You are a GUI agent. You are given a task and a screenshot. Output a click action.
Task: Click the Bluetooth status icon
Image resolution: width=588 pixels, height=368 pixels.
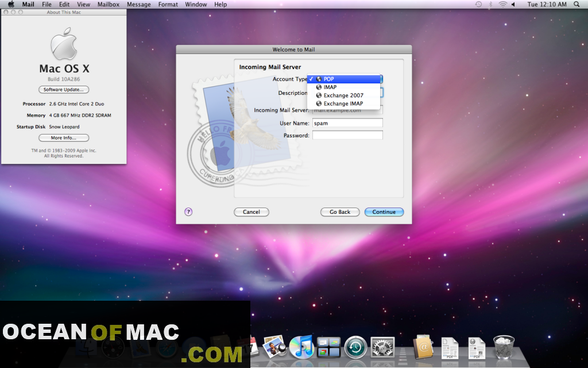click(490, 5)
